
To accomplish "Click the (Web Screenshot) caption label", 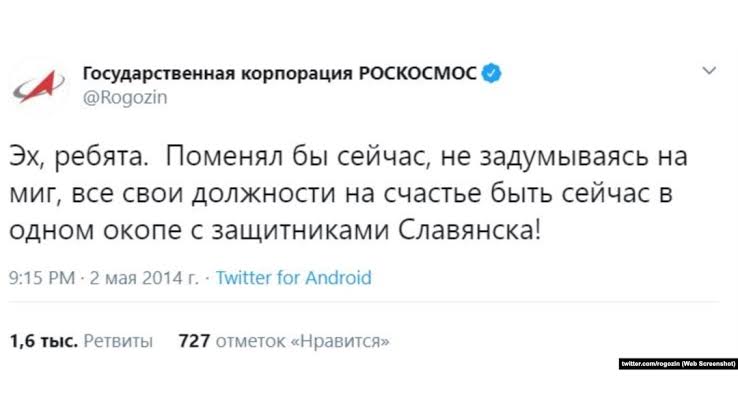I will pyautogui.click(x=709, y=363).
